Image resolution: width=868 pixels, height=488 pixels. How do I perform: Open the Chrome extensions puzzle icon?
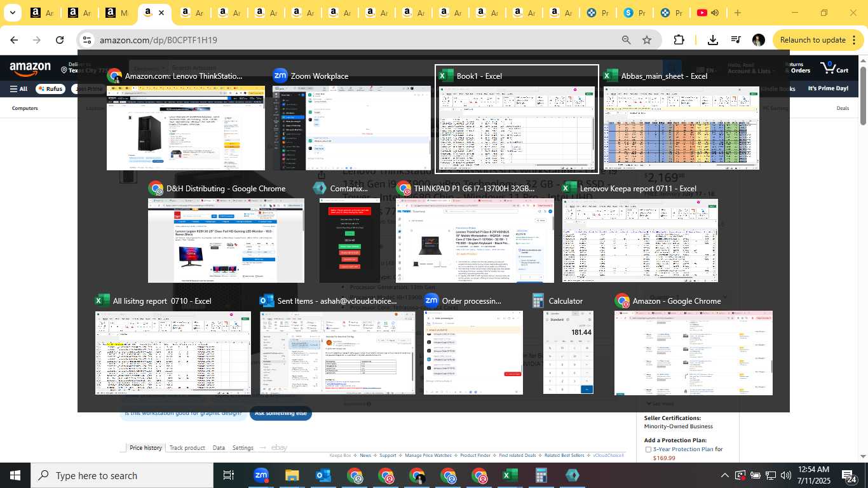click(x=679, y=40)
